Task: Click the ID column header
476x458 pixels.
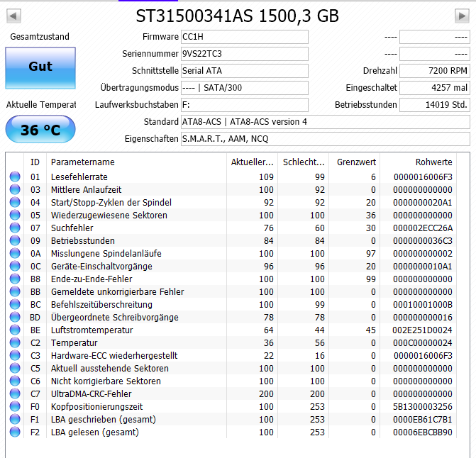Action: pos(35,162)
